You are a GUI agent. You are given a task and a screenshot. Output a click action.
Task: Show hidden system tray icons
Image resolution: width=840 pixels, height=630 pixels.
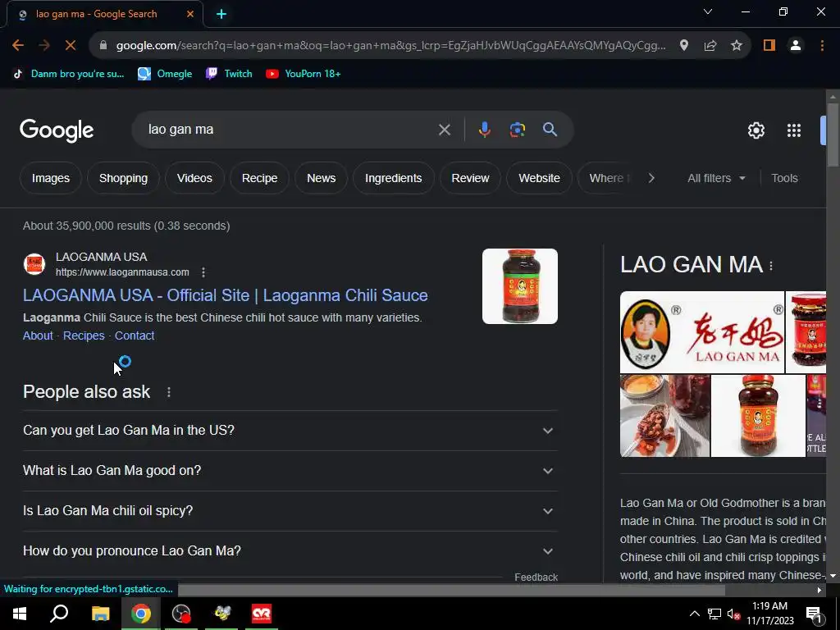pyautogui.click(x=694, y=614)
